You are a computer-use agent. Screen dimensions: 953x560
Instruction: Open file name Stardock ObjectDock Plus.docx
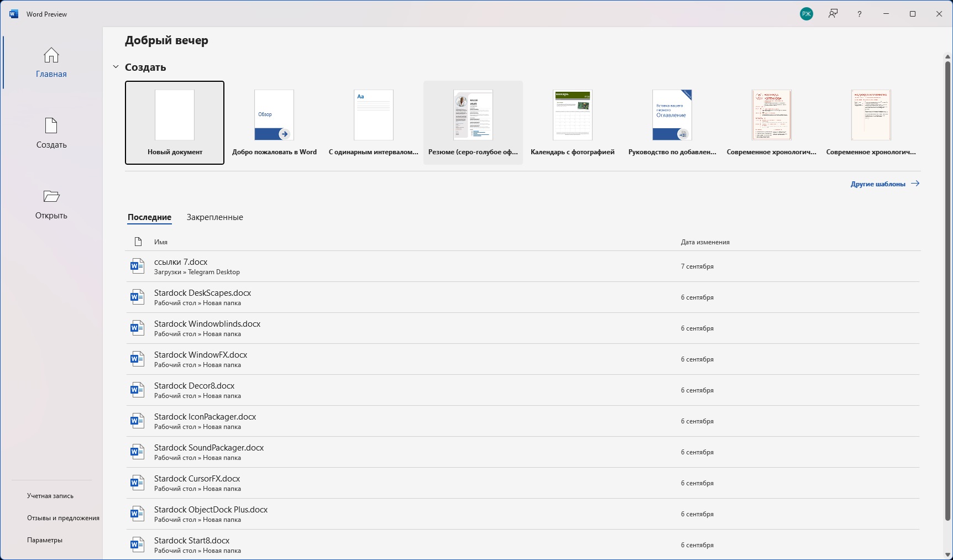point(211,510)
